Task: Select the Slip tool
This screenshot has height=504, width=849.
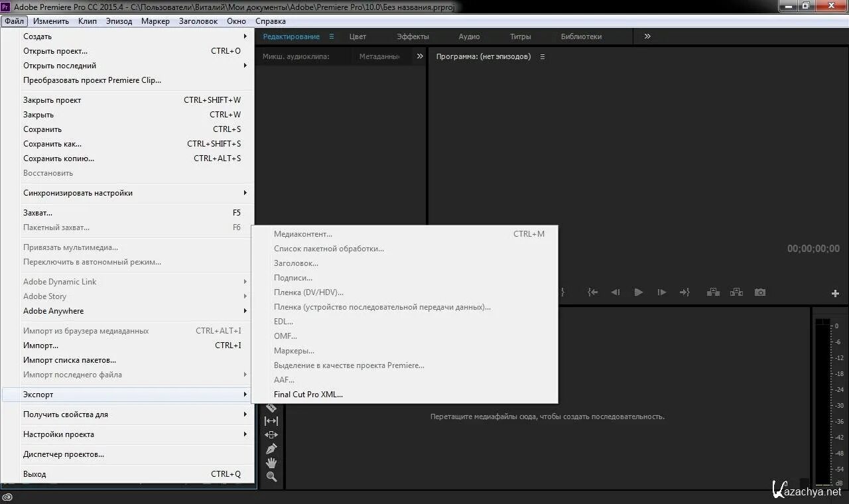Action: coord(271,420)
